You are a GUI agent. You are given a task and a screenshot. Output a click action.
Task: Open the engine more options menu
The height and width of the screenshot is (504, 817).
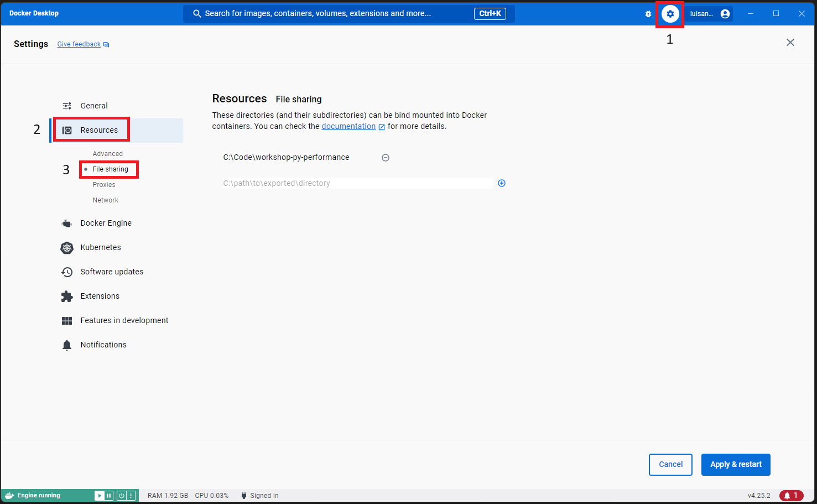[x=131, y=496]
